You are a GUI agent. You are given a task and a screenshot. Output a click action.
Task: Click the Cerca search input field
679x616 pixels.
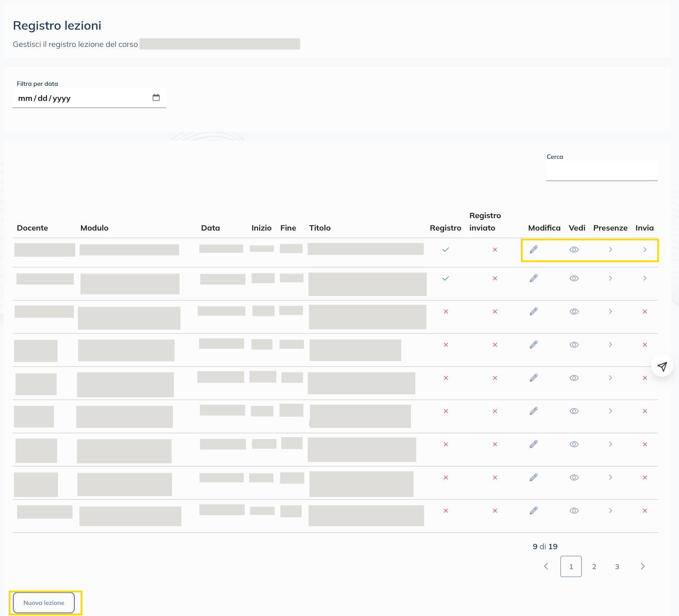pyautogui.click(x=601, y=171)
